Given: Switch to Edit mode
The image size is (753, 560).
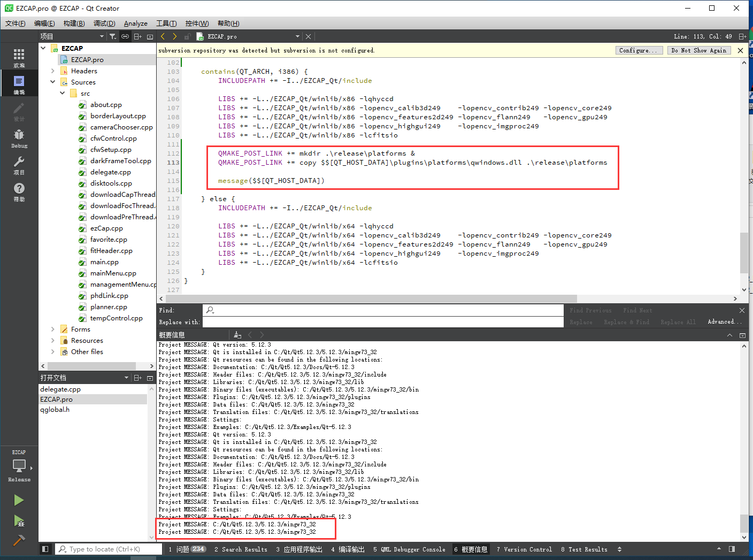Looking at the screenshot, I should (x=19, y=84).
